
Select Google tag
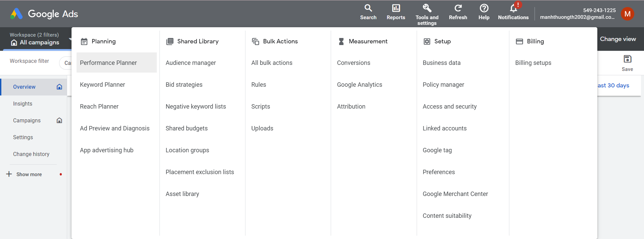point(437,150)
